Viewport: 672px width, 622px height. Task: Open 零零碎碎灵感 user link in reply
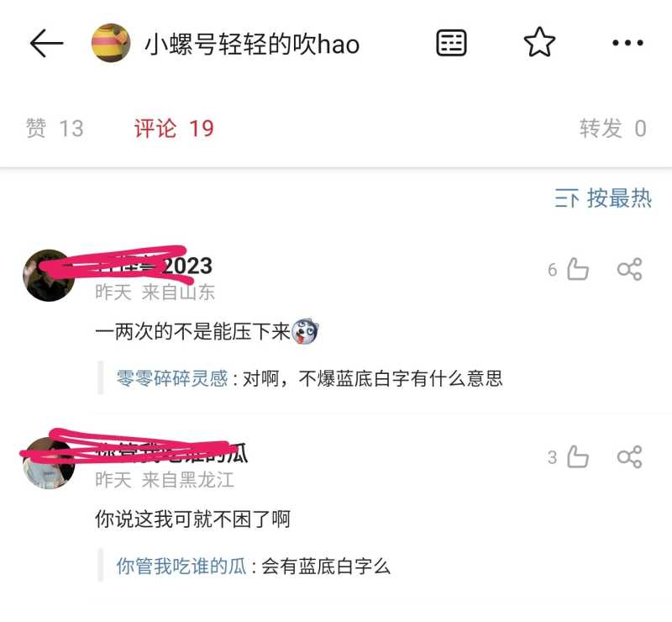(172, 379)
